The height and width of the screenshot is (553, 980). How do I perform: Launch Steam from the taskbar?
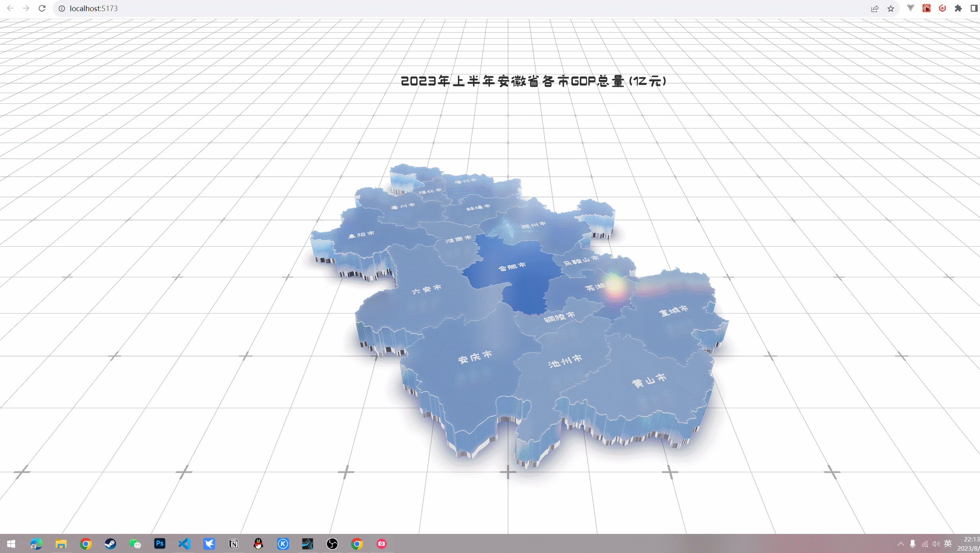(x=110, y=543)
